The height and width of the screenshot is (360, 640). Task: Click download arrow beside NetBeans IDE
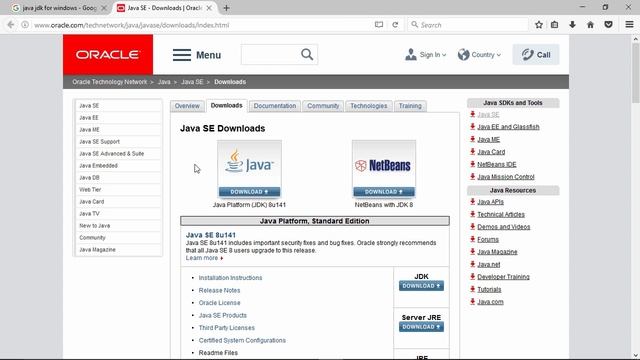[x=472, y=164]
